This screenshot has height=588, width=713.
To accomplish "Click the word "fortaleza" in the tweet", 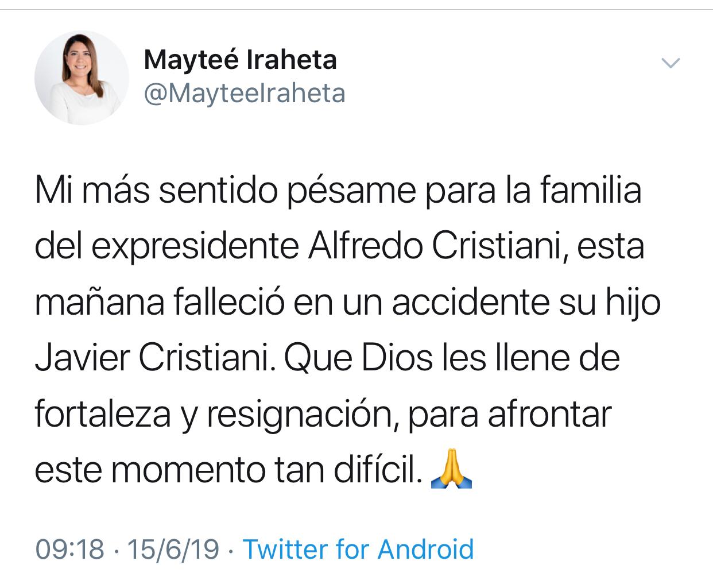I will (103, 414).
